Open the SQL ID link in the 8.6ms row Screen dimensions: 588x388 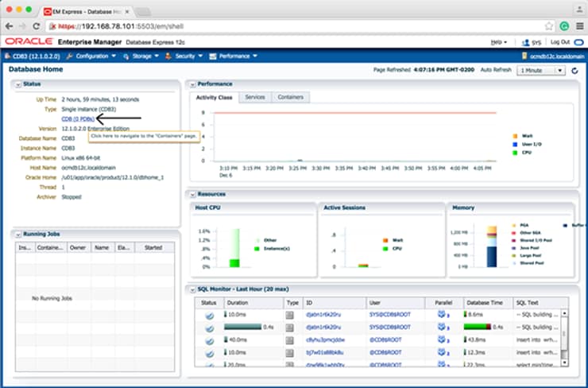click(x=323, y=314)
